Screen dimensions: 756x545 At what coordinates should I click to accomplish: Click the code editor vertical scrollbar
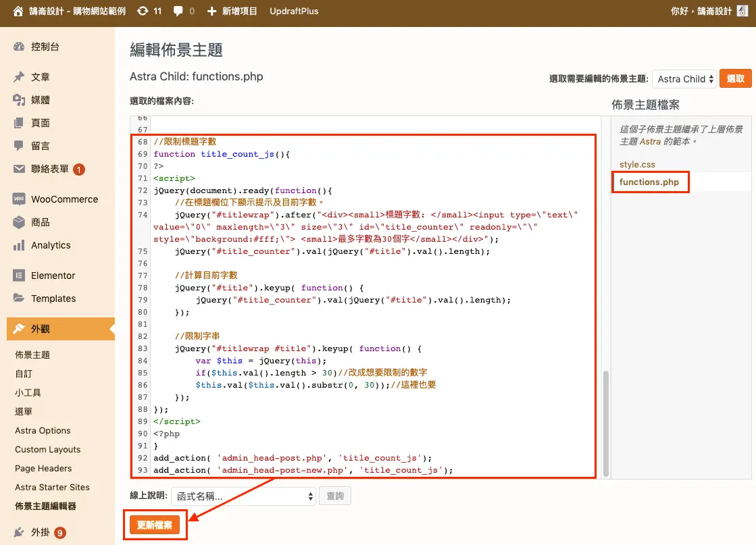click(x=605, y=423)
